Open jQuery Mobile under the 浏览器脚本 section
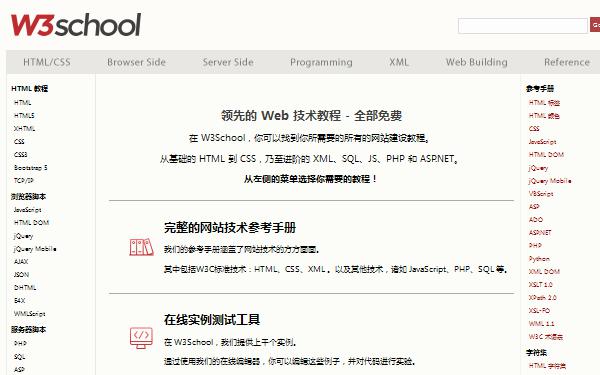 coord(35,249)
